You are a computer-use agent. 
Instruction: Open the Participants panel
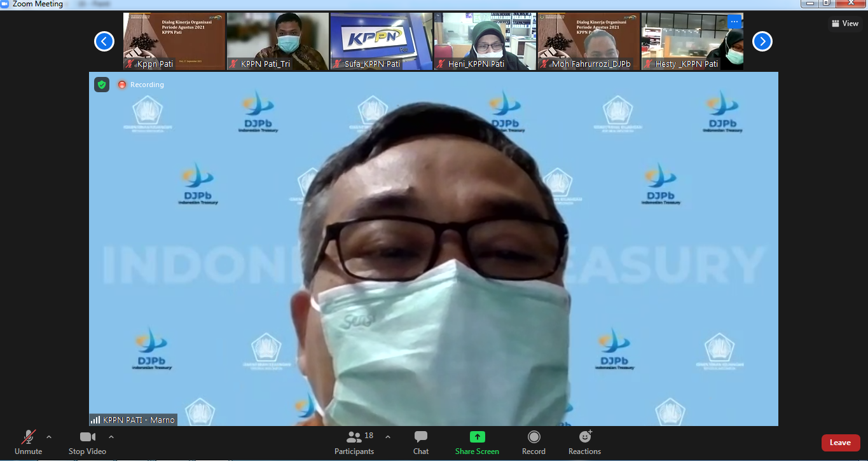354,443
